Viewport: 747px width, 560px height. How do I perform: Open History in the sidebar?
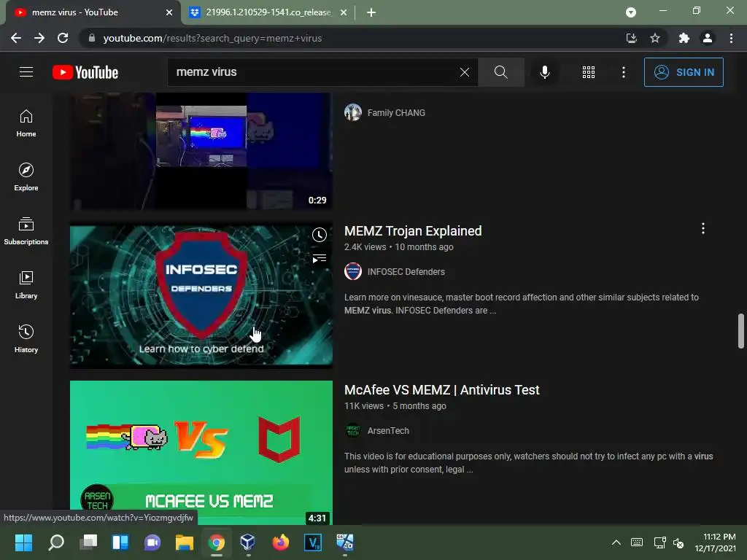click(26, 338)
